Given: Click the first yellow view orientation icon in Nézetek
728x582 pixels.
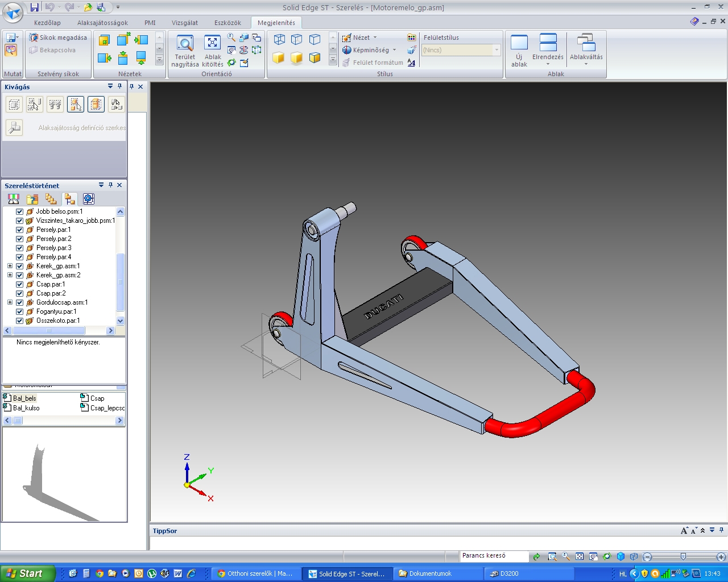Looking at the screenshot, I should pyautogui.click(x=105, y=40).
